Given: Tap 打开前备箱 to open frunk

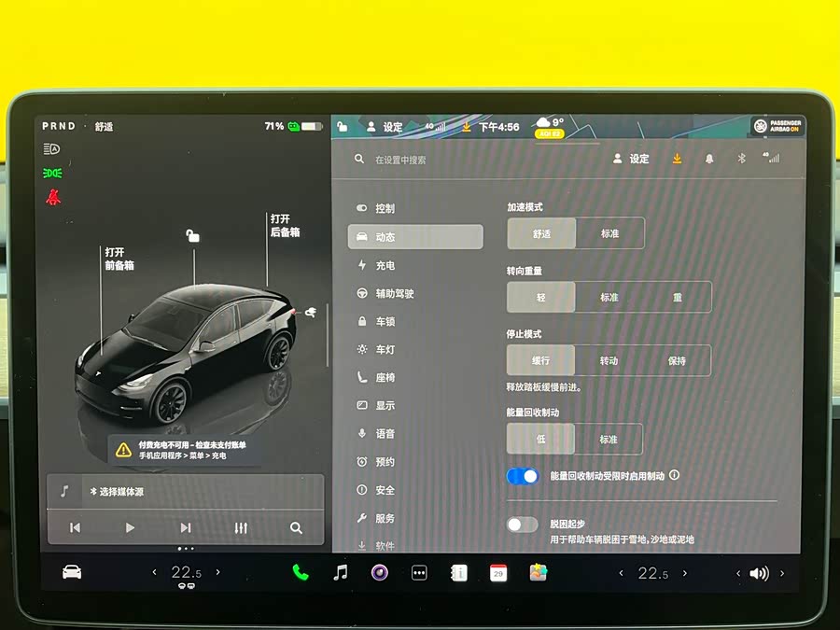Looking at the screenshot, I should point(119,259).
